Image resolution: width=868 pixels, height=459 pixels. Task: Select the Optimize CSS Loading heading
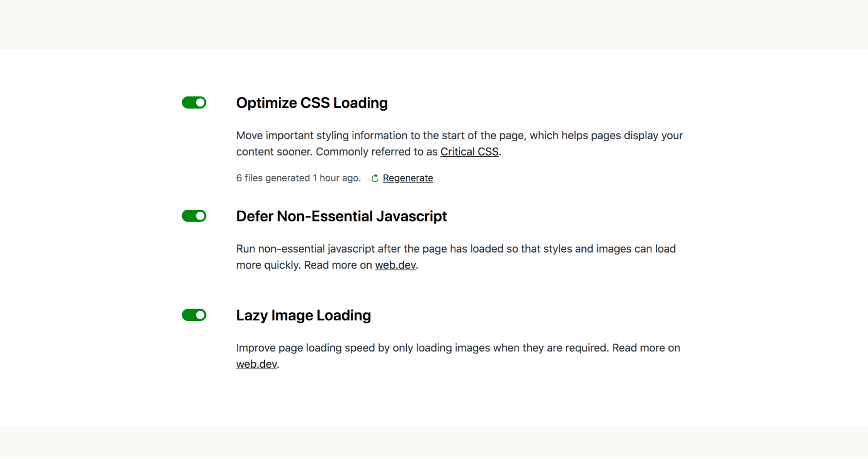click(x=311, y=103)
